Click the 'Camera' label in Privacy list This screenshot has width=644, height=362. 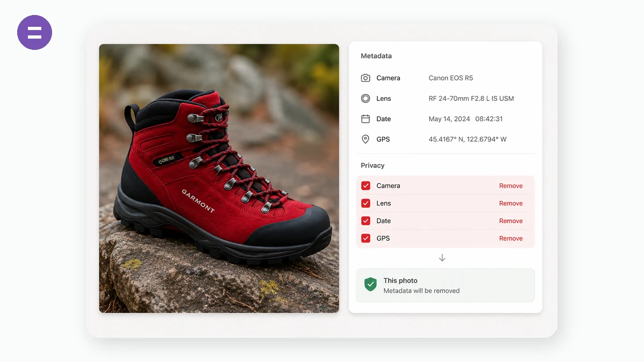click(389, 186)
